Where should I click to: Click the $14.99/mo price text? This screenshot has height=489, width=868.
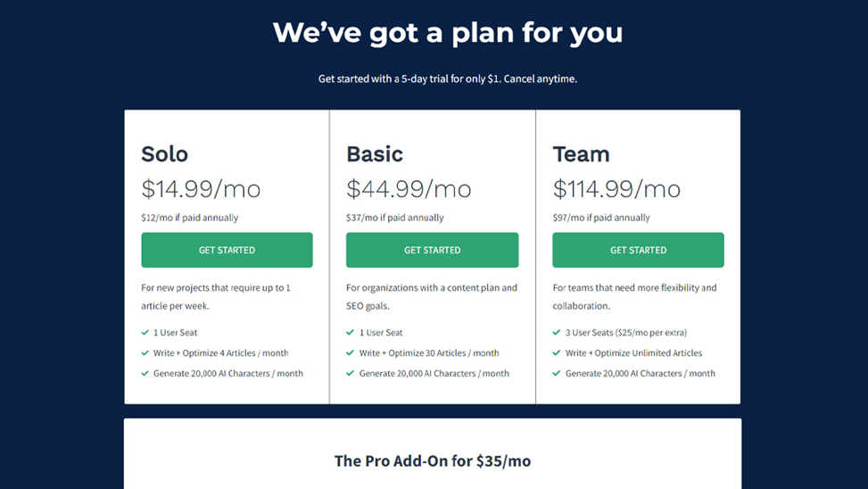point(201,189)
